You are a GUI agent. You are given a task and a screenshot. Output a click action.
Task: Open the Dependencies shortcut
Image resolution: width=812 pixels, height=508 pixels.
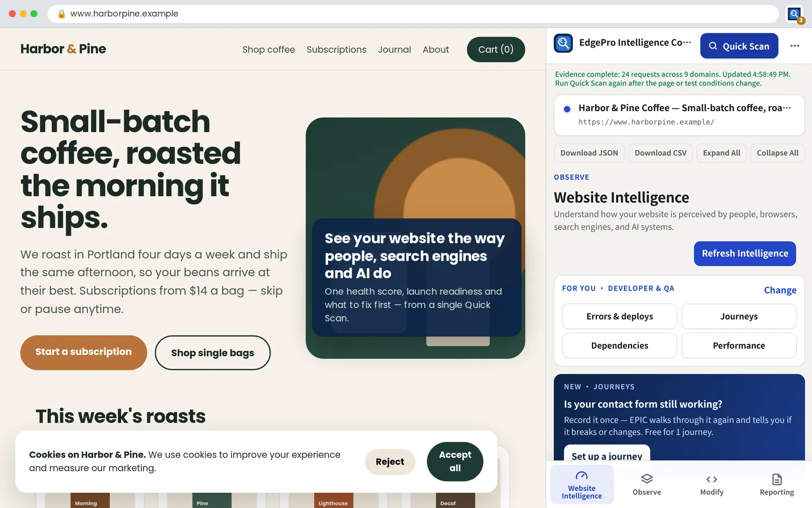(620, 345)
